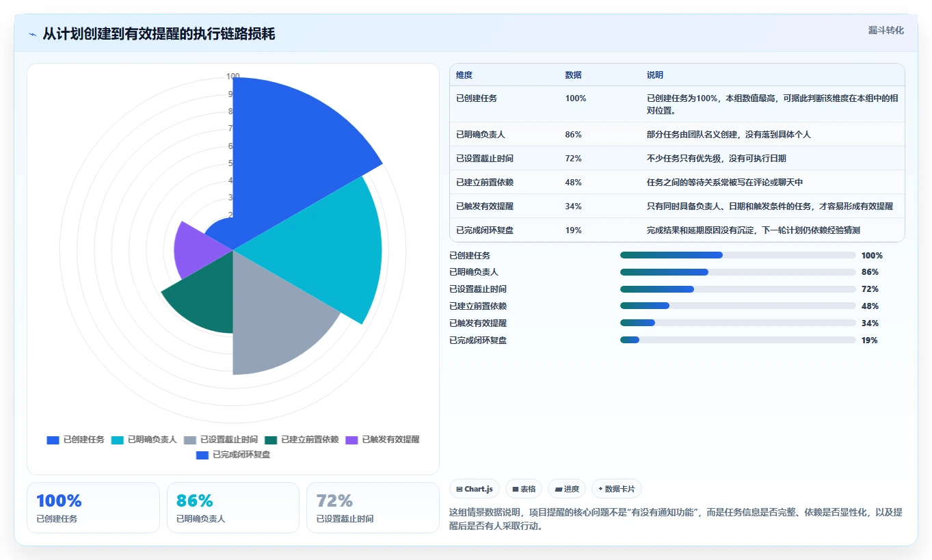932x560 pixels.
Task: Click the 已设置截止时间 progress bar
Action: point(738,289)
